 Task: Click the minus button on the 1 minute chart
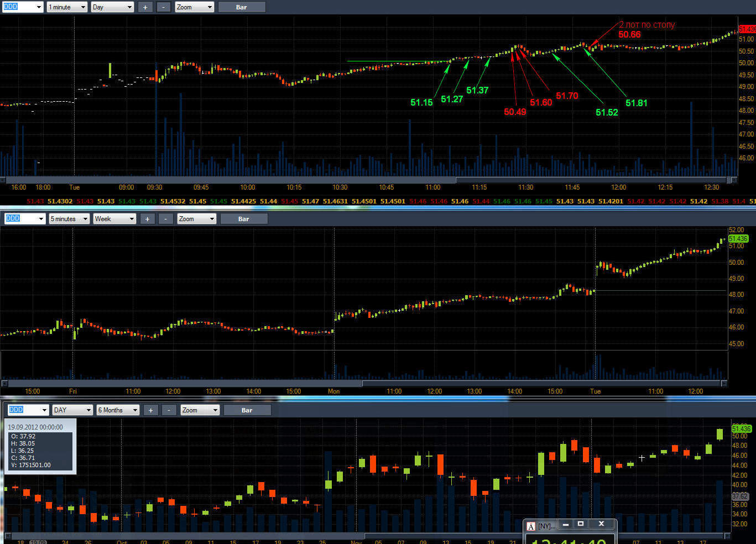(164, 7)
